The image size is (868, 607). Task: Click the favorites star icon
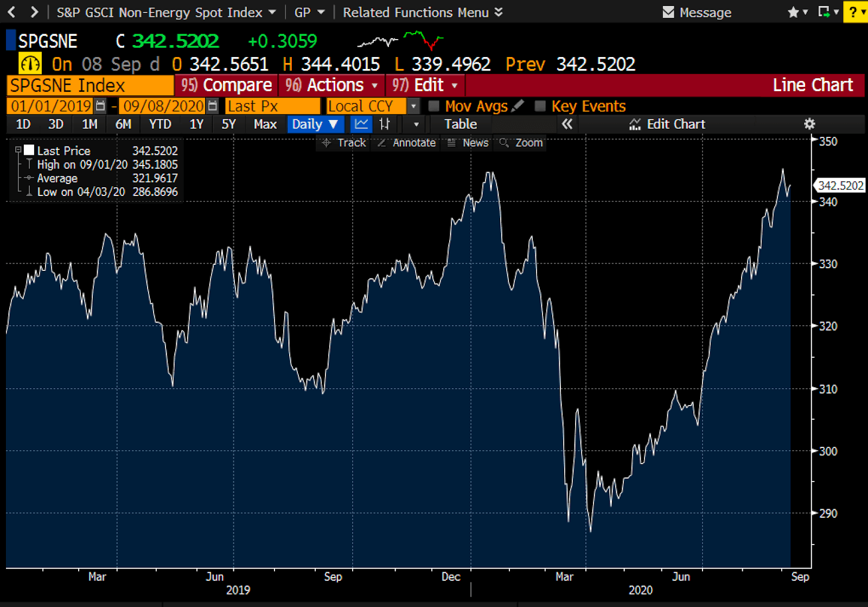tap(793, 12)
